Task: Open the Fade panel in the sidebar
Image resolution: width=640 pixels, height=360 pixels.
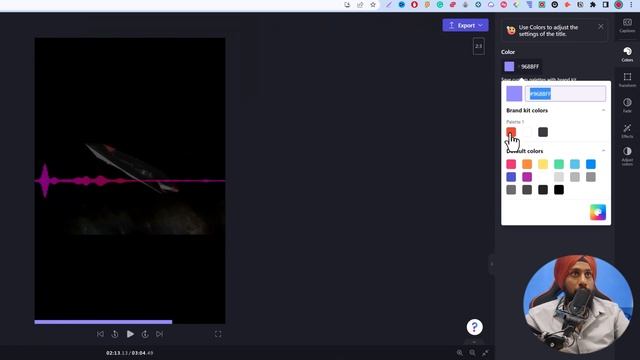Action: pyautogui.click(x=627, y=105)
